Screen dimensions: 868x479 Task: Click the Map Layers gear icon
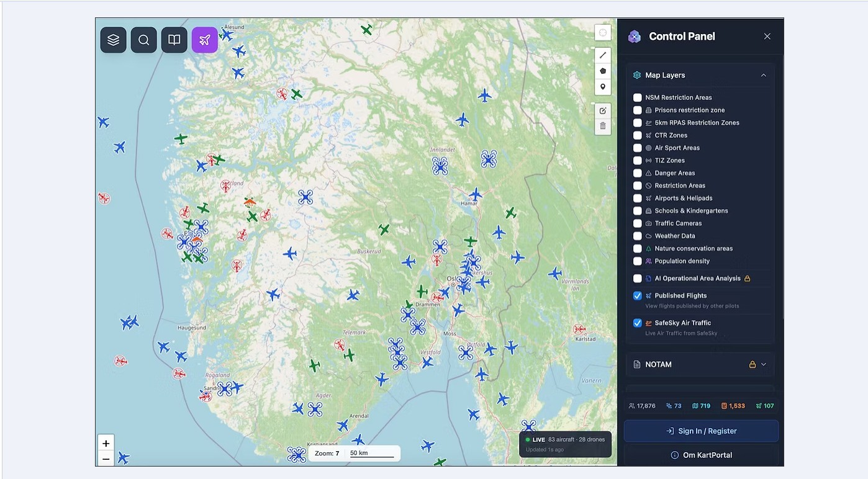click(x=637, y=75)
